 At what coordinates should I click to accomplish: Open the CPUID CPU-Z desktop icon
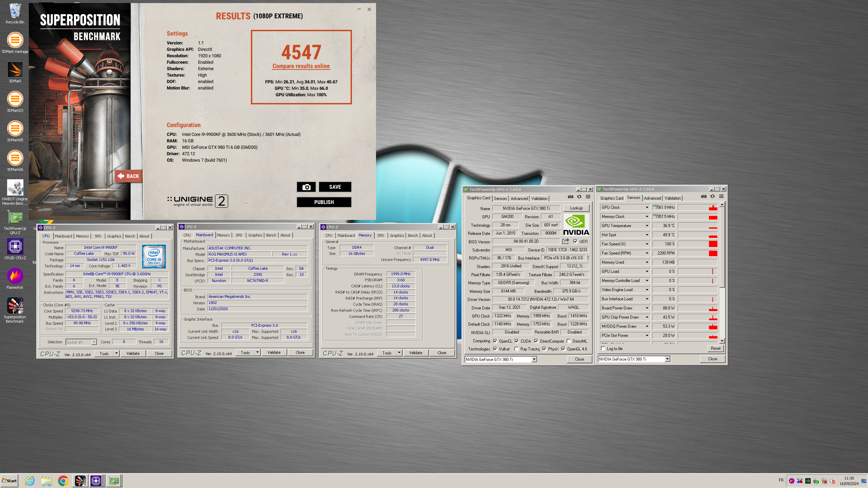(15, 249)
